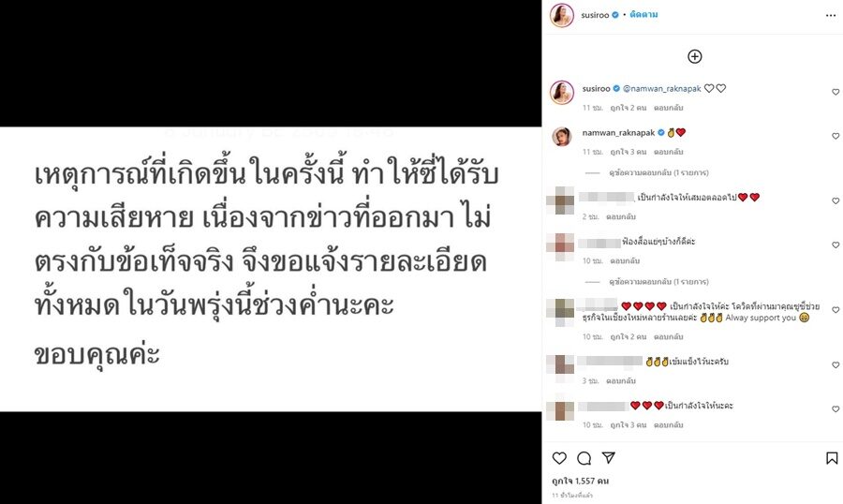The image size is (843, 504).
Task: Like the post with the heart icon
Action: [559, 458]
